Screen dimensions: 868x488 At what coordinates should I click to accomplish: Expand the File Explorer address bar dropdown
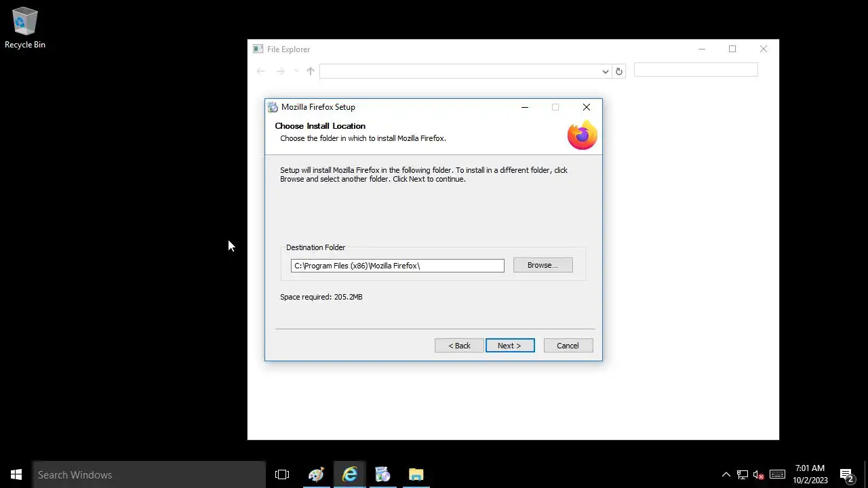coord(606,71)
